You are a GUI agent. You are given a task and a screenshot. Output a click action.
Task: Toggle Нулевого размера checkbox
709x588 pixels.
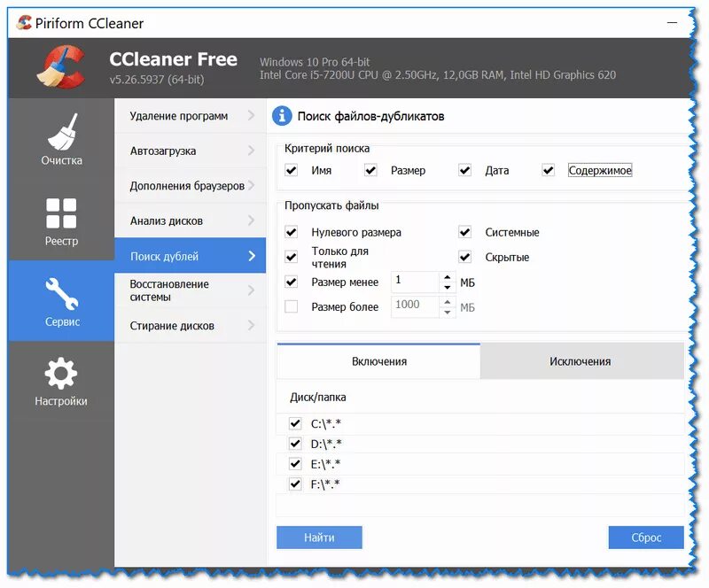click(292, 232)
